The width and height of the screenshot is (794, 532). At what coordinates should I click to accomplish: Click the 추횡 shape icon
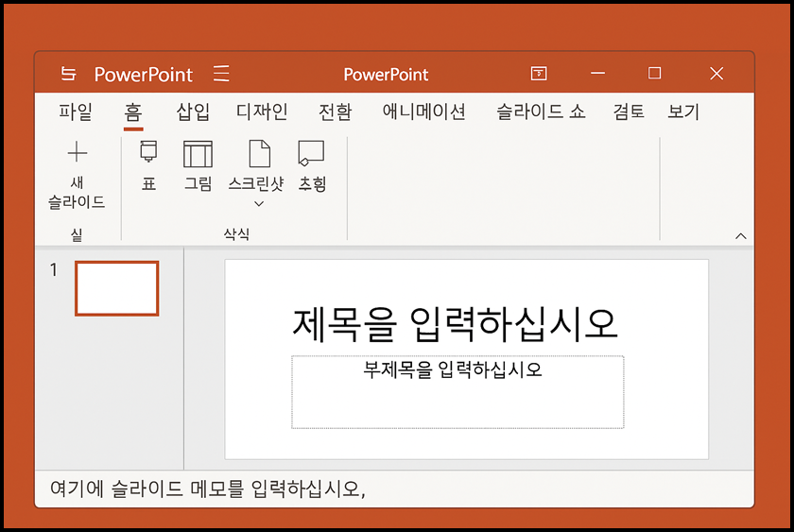(311, 153)
